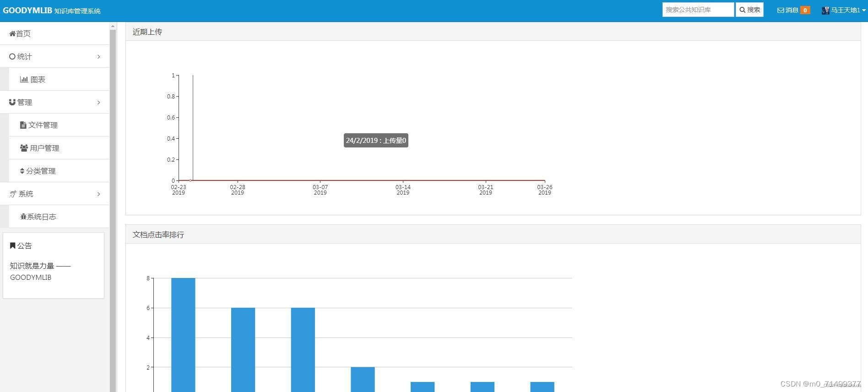Screen dimensions: 868x392
Task: Click the bar chart icon beside 图表
Action: [x=24, y=79]
